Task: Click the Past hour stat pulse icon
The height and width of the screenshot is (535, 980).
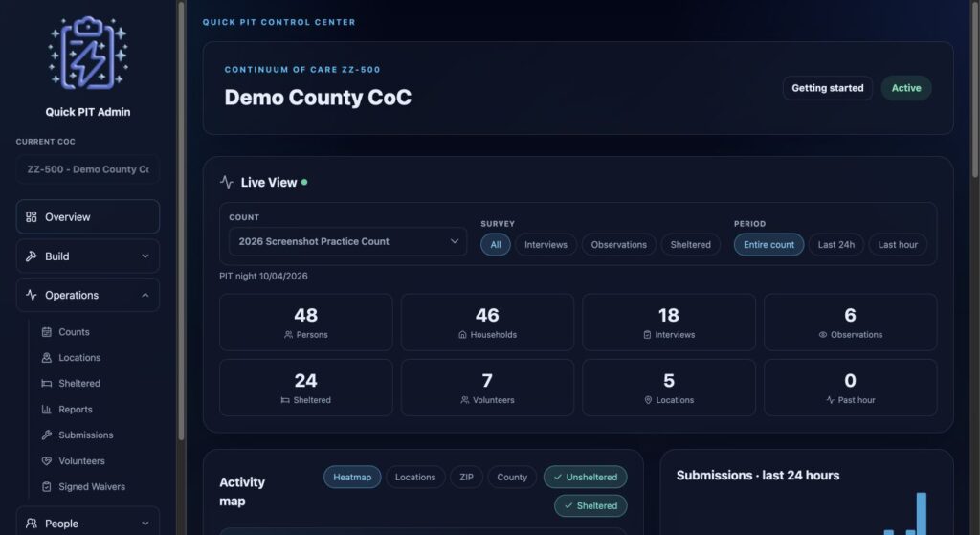Action: click(x=830, y=400)
